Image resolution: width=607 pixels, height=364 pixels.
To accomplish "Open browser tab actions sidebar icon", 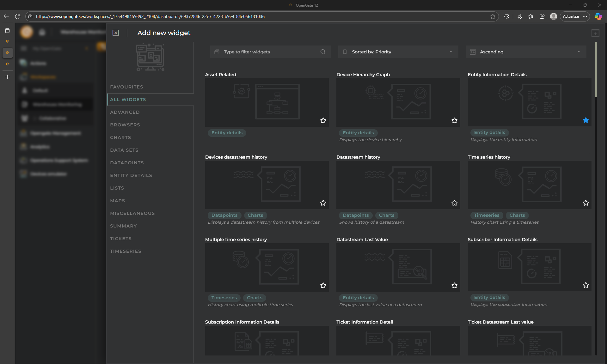I will (x=7, y=31).
